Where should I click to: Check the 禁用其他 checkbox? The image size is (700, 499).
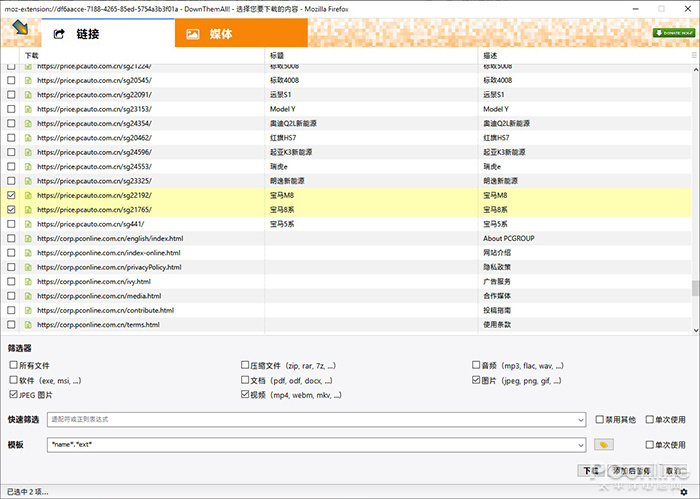point(600,420)
